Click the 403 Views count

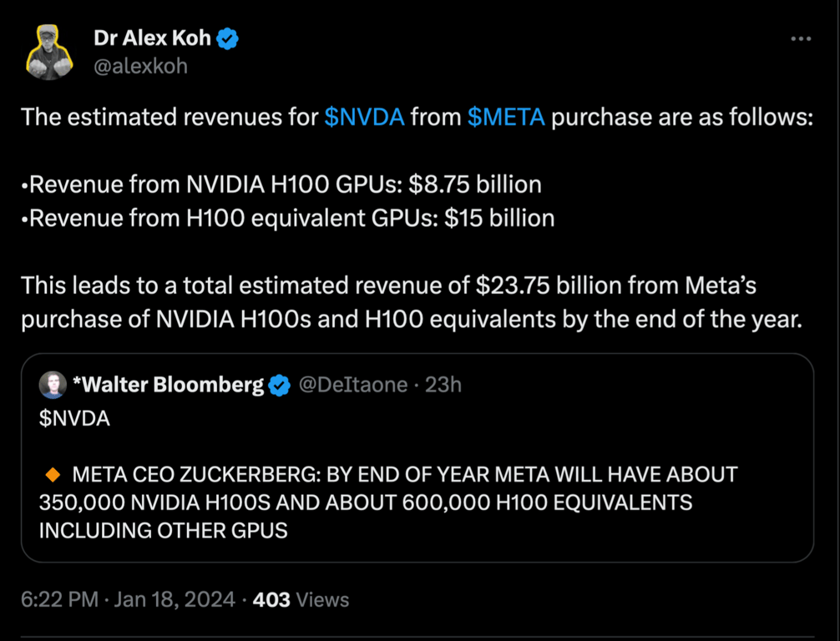301,599
